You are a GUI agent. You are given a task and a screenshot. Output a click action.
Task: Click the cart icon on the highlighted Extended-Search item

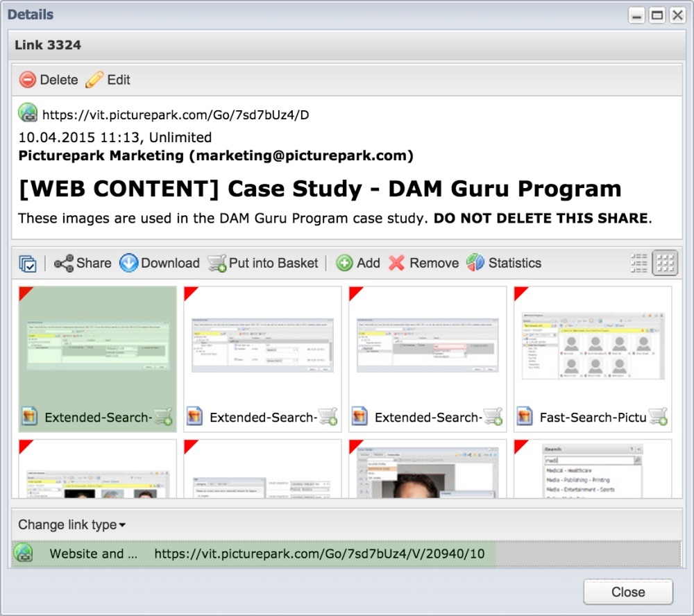pyautogui.click(x=163, y=417)
